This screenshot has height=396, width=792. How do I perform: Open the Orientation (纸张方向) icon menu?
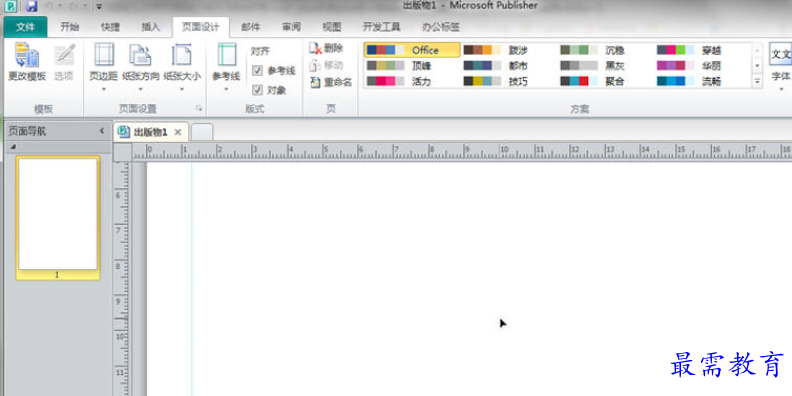[x=140, y=55]
